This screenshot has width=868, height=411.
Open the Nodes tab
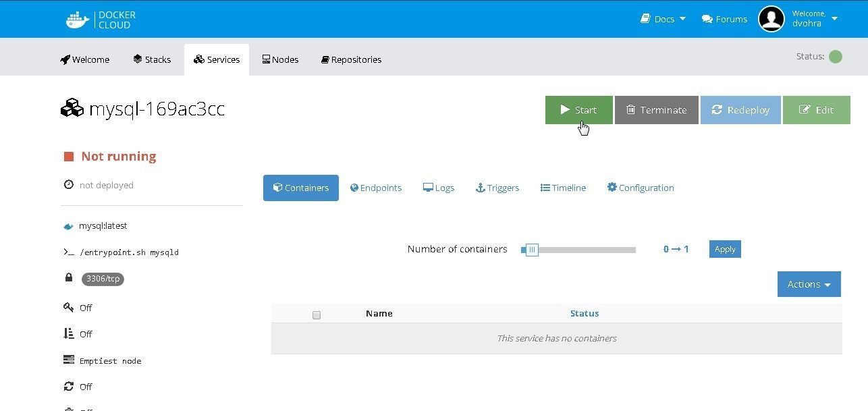coord(280,59)
